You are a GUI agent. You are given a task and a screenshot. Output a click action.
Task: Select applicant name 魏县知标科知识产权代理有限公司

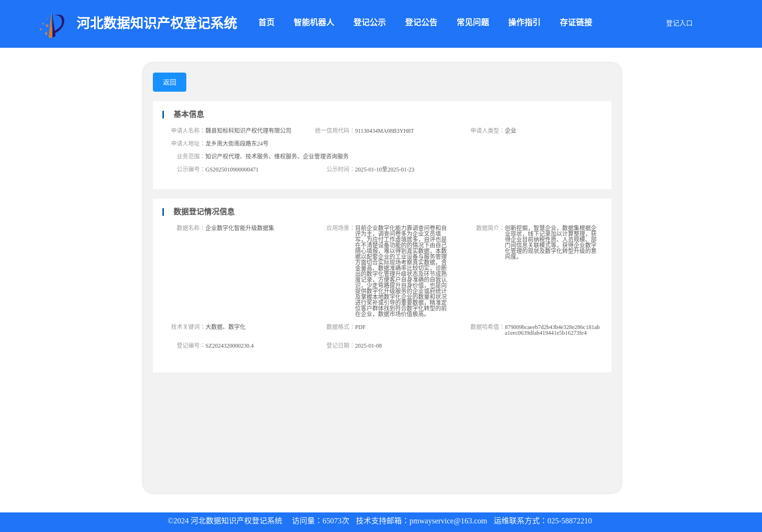pos(248,130)
